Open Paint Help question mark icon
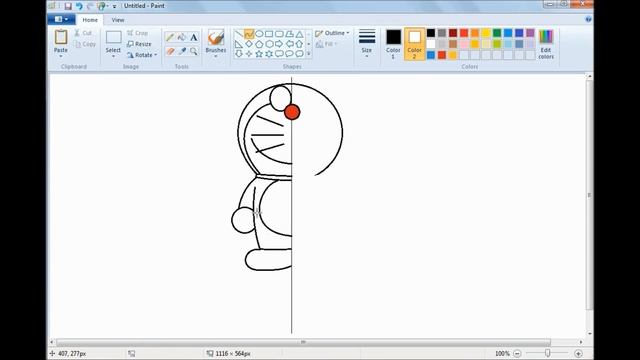 coord(588,19)
